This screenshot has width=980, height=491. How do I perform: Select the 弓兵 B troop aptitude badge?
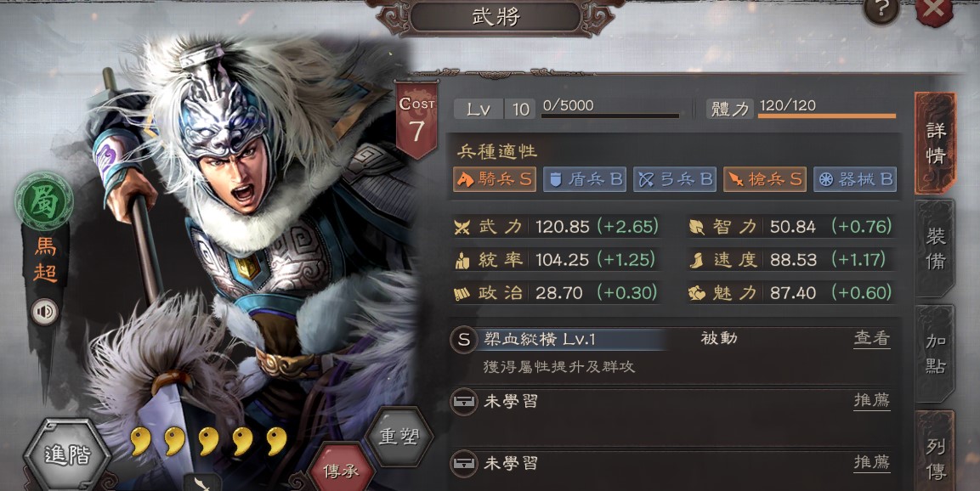(674, 179)
